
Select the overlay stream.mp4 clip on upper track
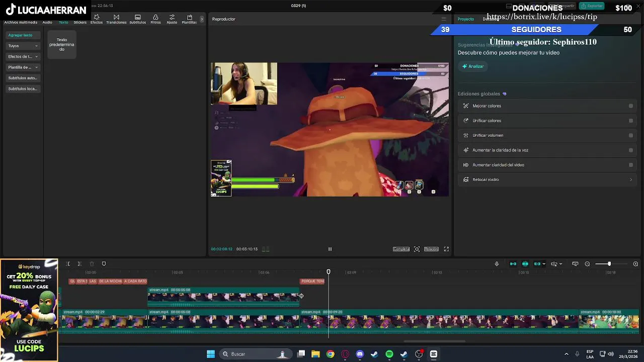coord(223,296)
